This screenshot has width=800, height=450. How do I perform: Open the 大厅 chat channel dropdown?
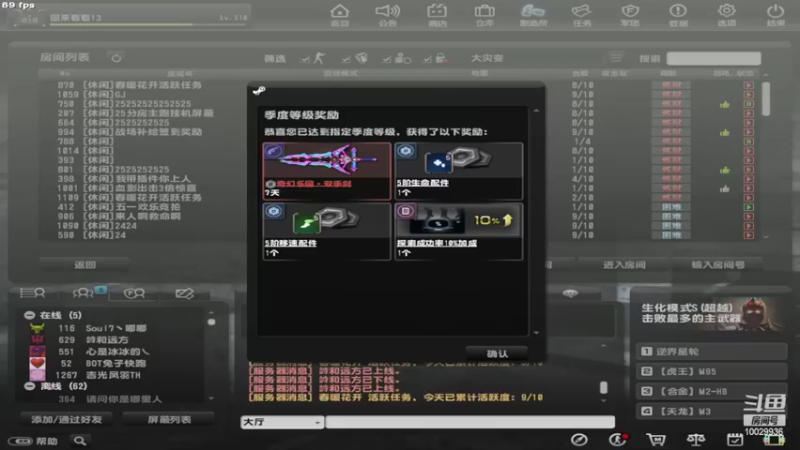click(282, 422)
